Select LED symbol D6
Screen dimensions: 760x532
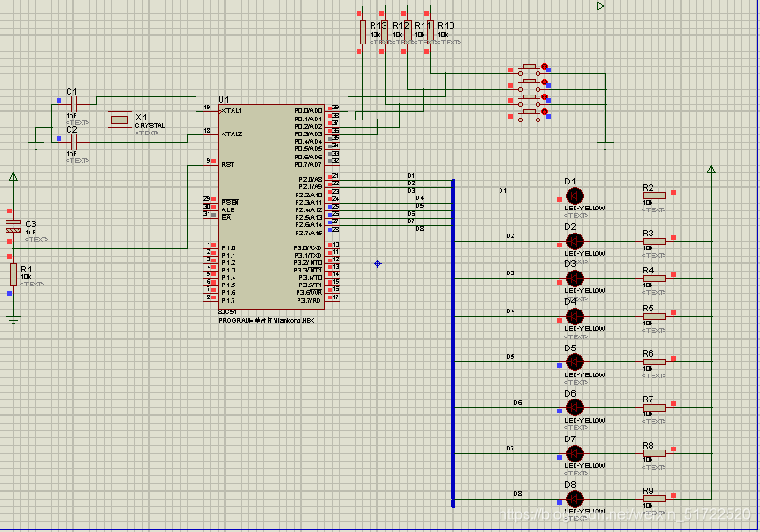click(x=575, y=407)
